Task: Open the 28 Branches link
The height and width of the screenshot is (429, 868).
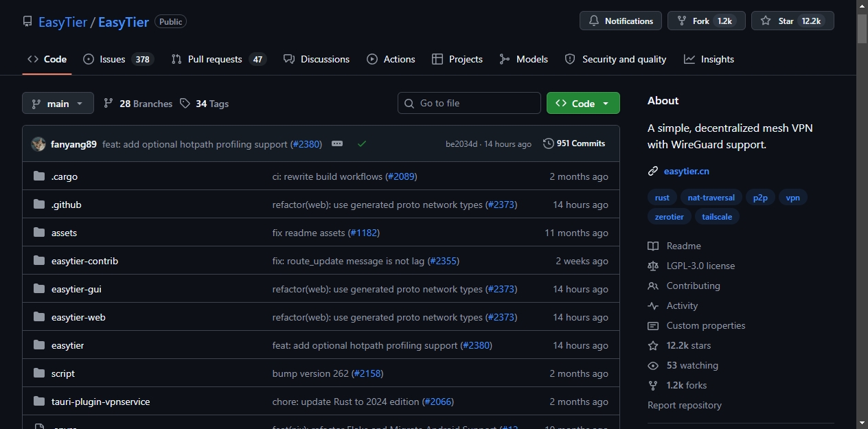Action: pyautogui.click(x=138, y=104)
